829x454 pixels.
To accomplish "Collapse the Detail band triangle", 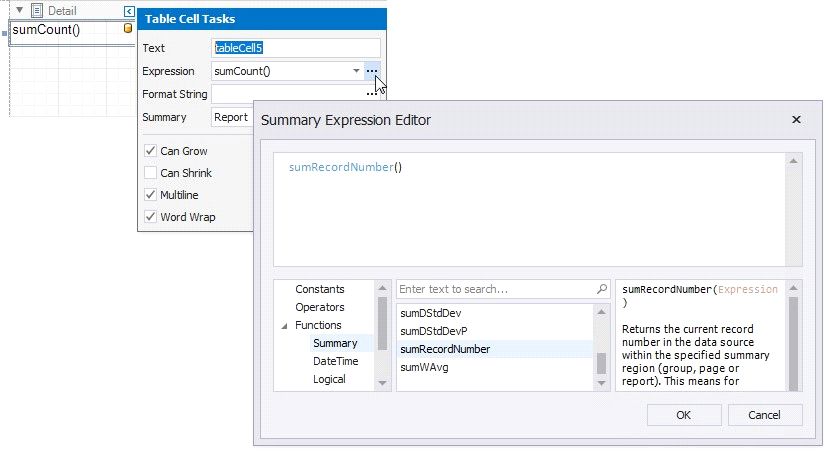I will click(19, 11).
